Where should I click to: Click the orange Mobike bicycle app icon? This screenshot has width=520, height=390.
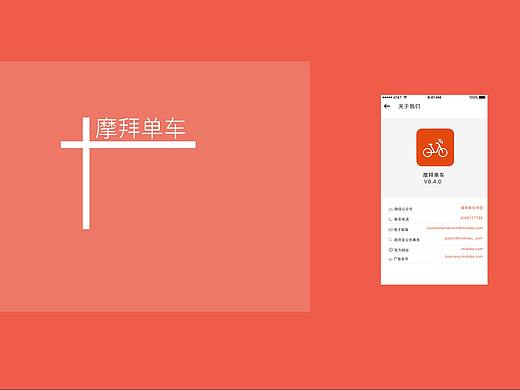click(x=435, y=147)
